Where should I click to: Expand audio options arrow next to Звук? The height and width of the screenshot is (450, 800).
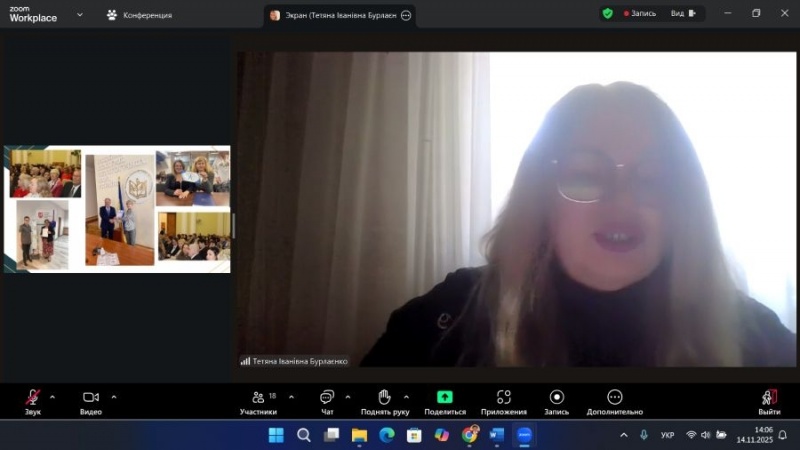(52, 396)
